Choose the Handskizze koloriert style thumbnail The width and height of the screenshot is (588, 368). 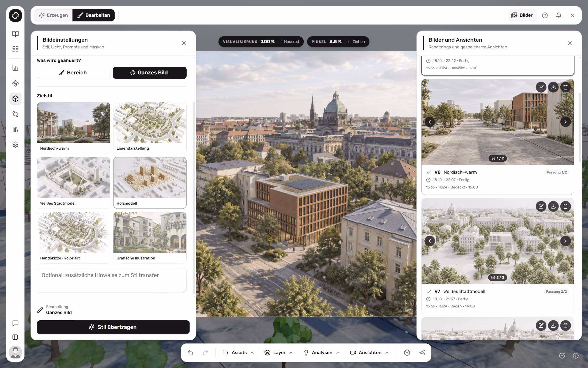pyautogui.click(x=74, y=237)
